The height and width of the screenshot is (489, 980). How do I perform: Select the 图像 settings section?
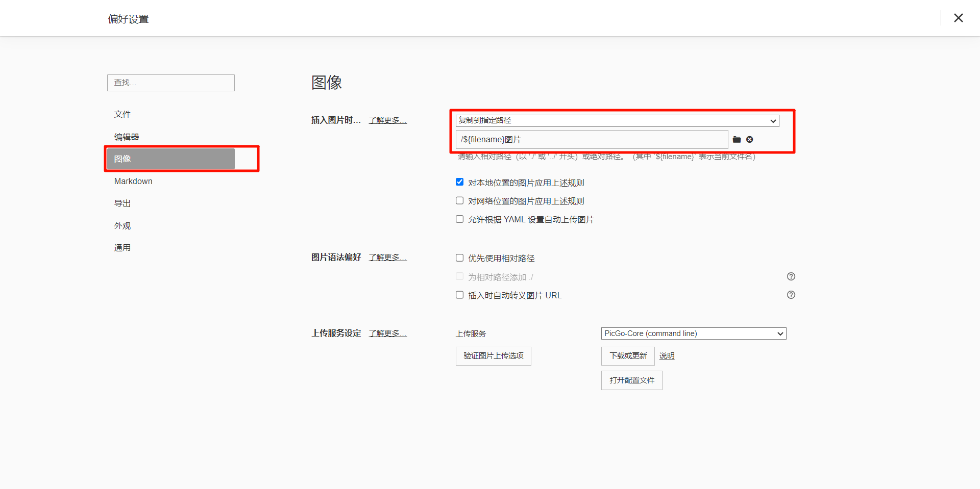[x=171, y=159]
